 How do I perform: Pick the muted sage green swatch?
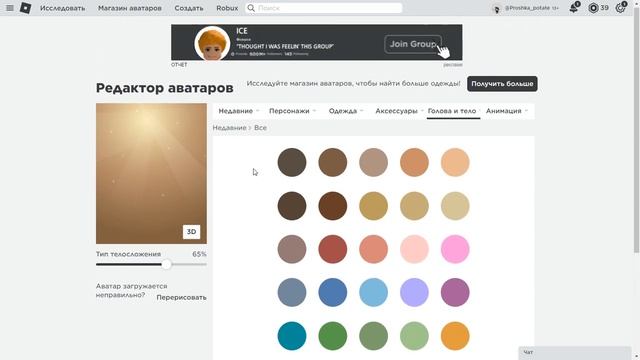(x=373, y=336)
